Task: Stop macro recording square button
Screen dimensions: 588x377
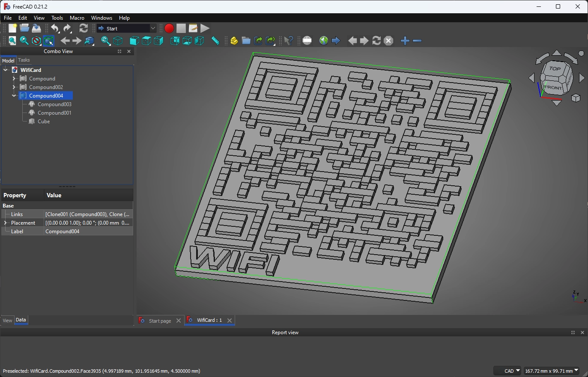Action: [x=181, y=28]
